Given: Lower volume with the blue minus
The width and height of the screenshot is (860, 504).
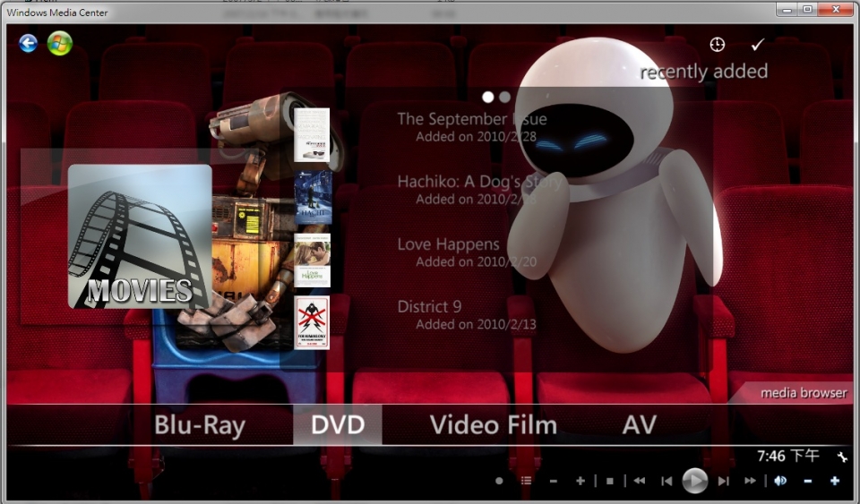Looking at the screenshot, I should tap(808, 481).
